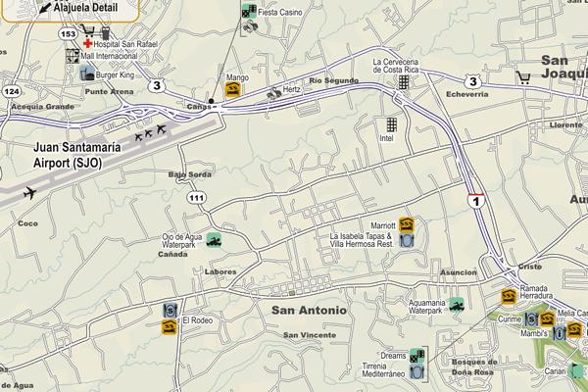Select the El Rodeo restaurant icon
The height and width of the screenshot is (392, 588).
pyautogui.click(x=170, y=311)
